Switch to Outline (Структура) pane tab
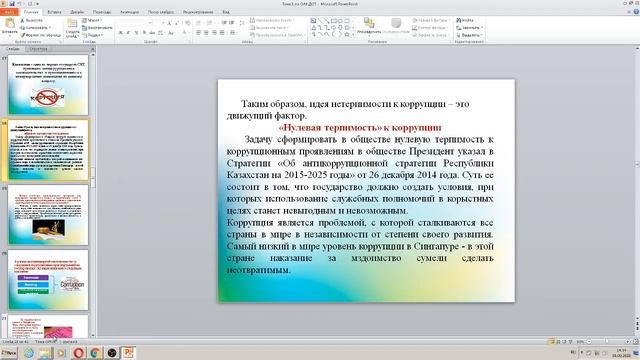The width and height of the screenshot is (640, 360). [39, 49]
